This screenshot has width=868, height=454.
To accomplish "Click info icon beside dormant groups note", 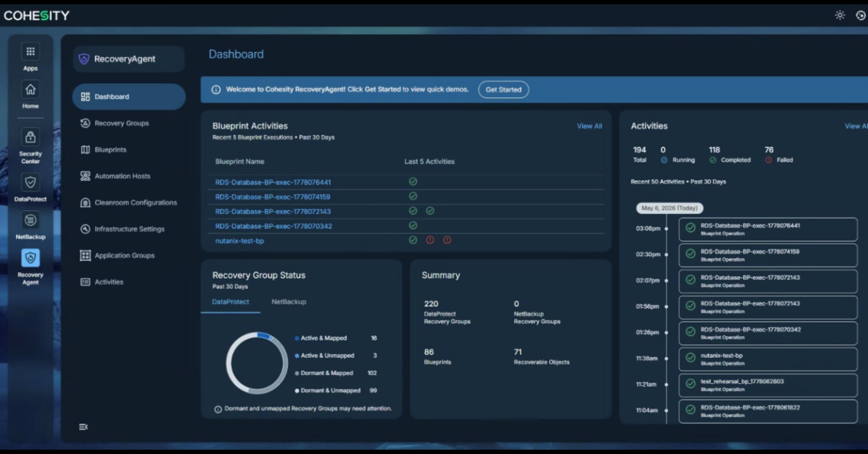I will (x=218, y=409).
